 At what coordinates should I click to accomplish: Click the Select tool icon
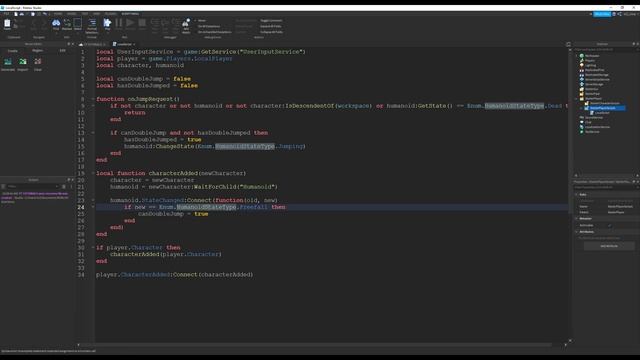click(x=78, y=24)
